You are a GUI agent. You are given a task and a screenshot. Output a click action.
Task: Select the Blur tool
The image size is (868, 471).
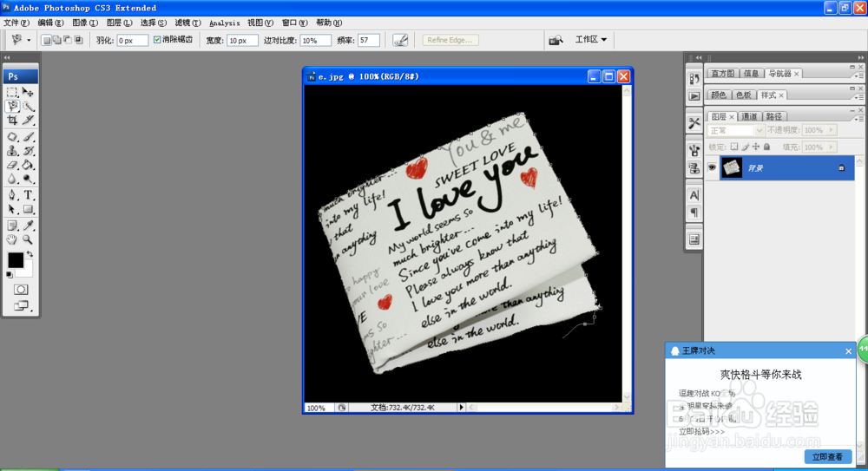click(12, 179)
